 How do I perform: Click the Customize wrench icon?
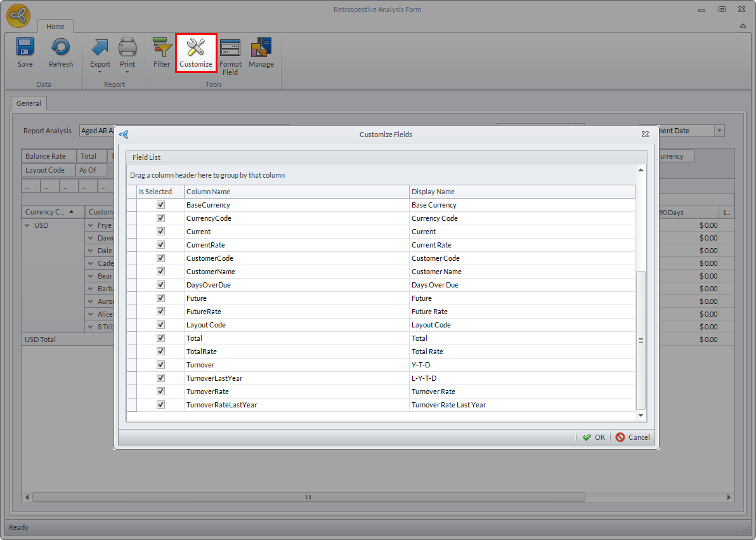click(x=196, y=48)
